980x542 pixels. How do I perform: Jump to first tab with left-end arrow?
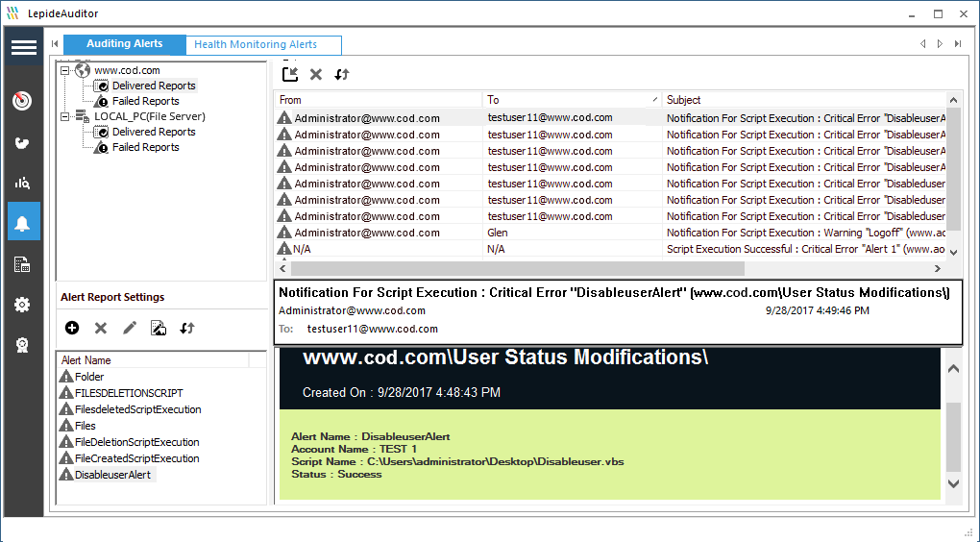click(x=55, y=44)
